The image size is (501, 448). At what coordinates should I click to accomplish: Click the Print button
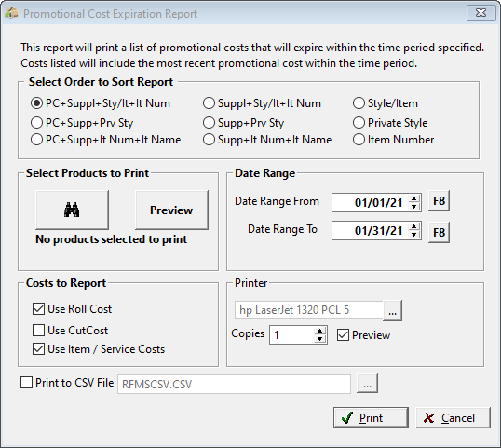371,417
